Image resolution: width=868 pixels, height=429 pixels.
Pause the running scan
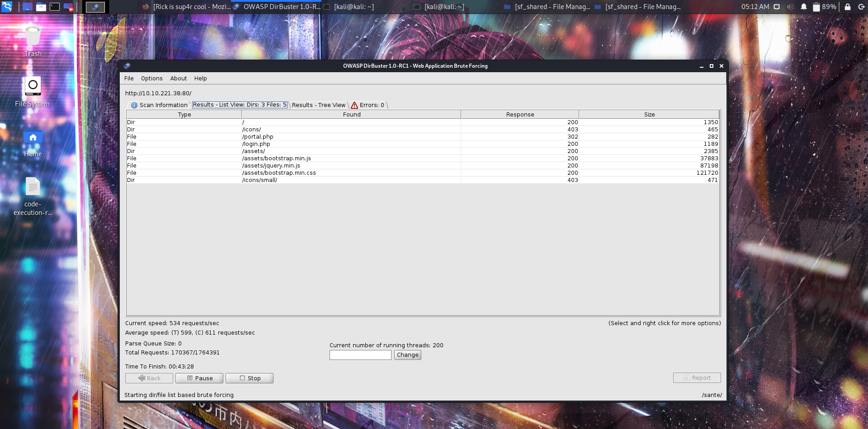click(x=199, y=378)
